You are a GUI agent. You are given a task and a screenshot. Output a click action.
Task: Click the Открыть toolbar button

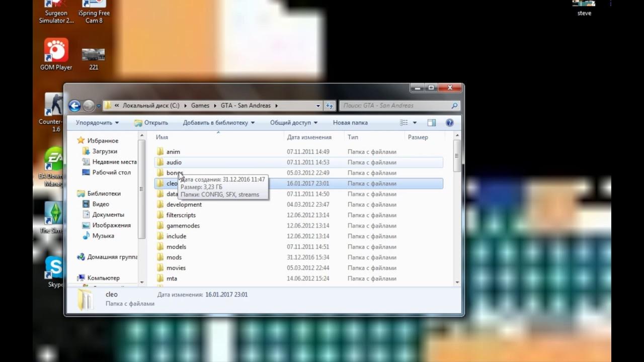(151, 123)
